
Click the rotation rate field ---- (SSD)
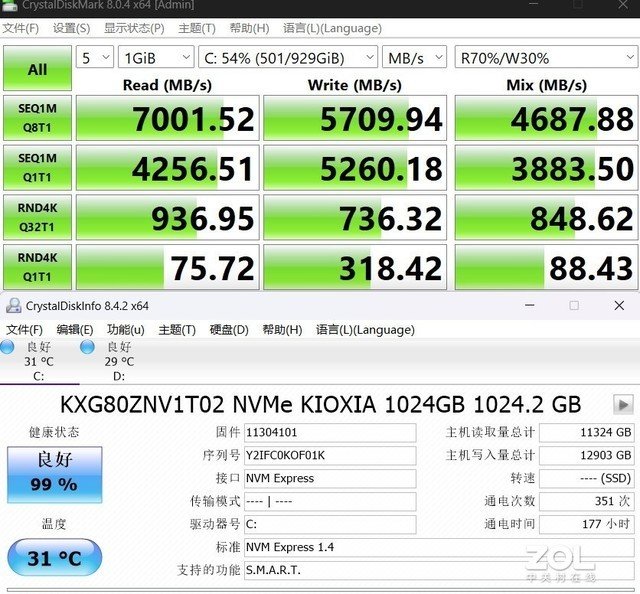[587, 478]
